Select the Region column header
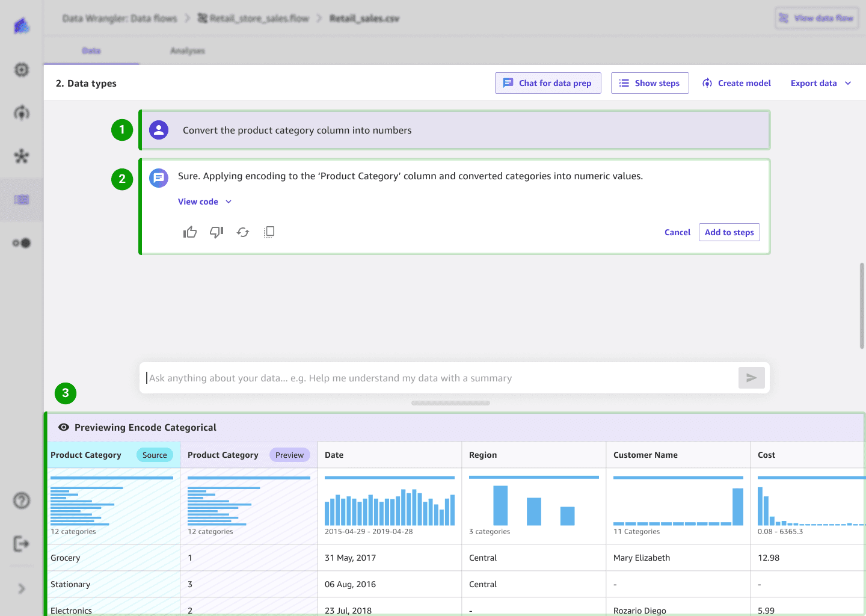 click(x=534, y=455)
